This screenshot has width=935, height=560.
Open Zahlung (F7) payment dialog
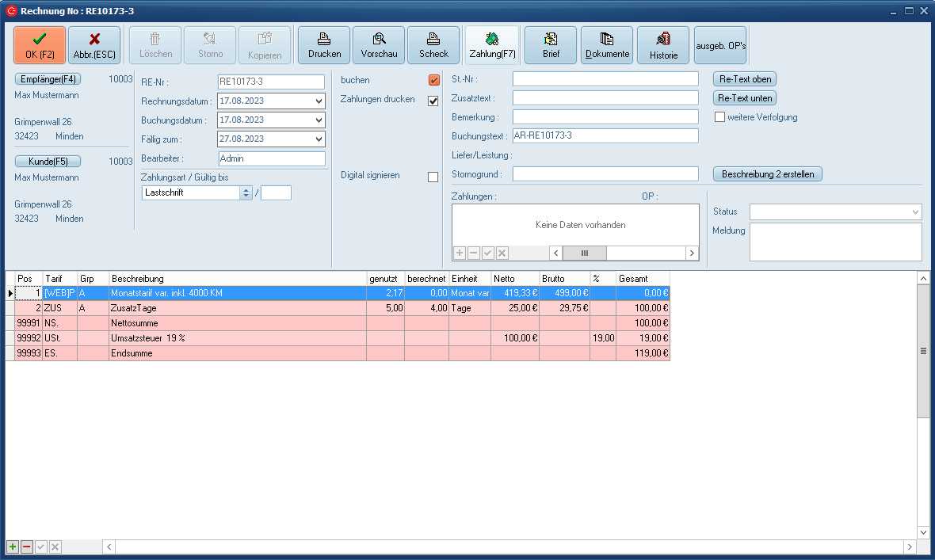[492, 45]
